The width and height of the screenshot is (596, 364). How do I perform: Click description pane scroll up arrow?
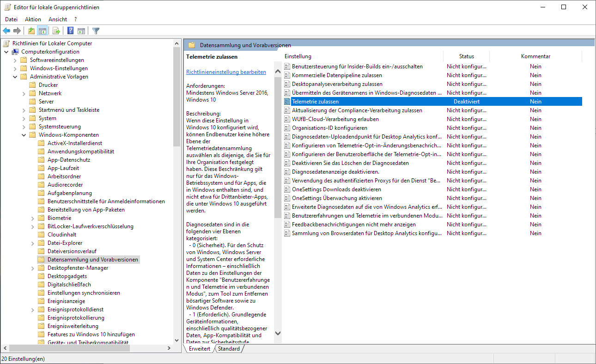click(x=278, y=71)
